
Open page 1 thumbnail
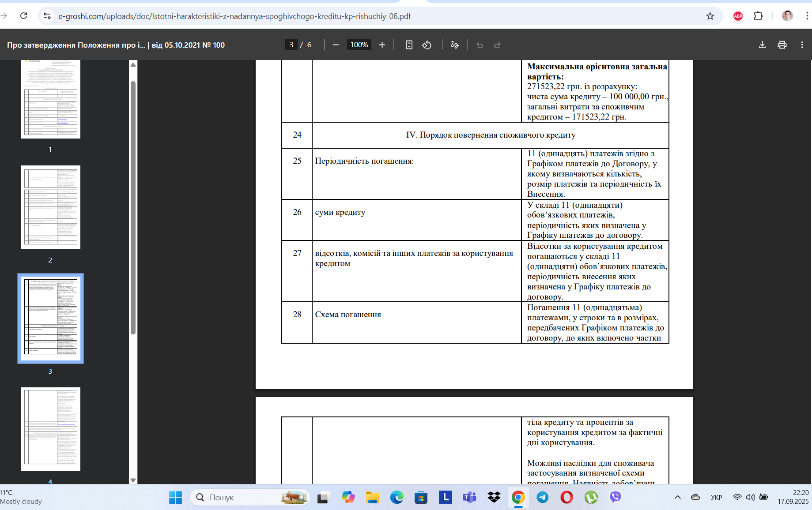[50, 99]
